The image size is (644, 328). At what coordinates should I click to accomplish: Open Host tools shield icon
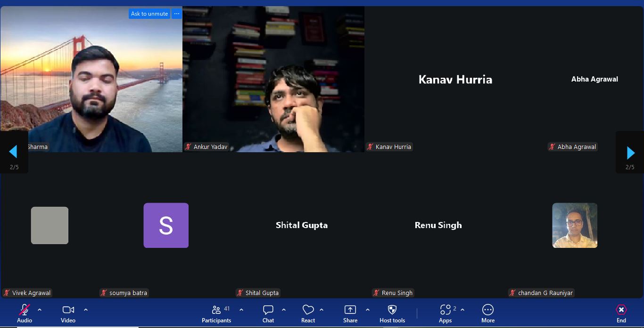point(392,310)
